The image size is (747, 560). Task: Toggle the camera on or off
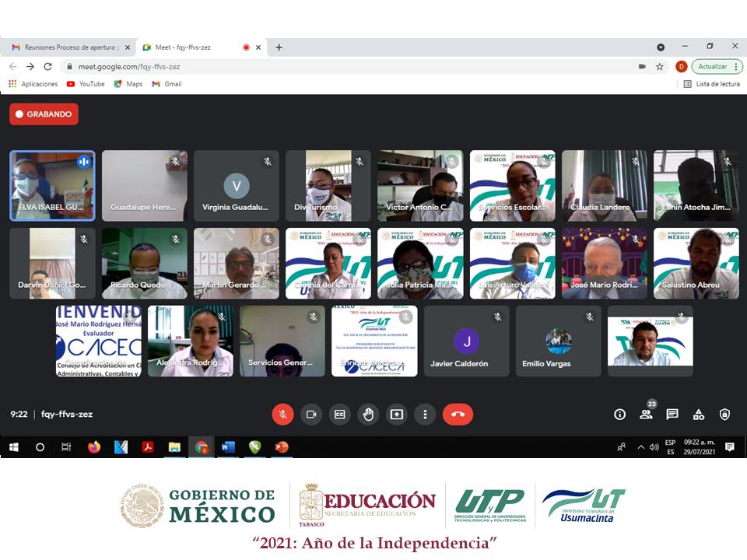coord(311,415)
